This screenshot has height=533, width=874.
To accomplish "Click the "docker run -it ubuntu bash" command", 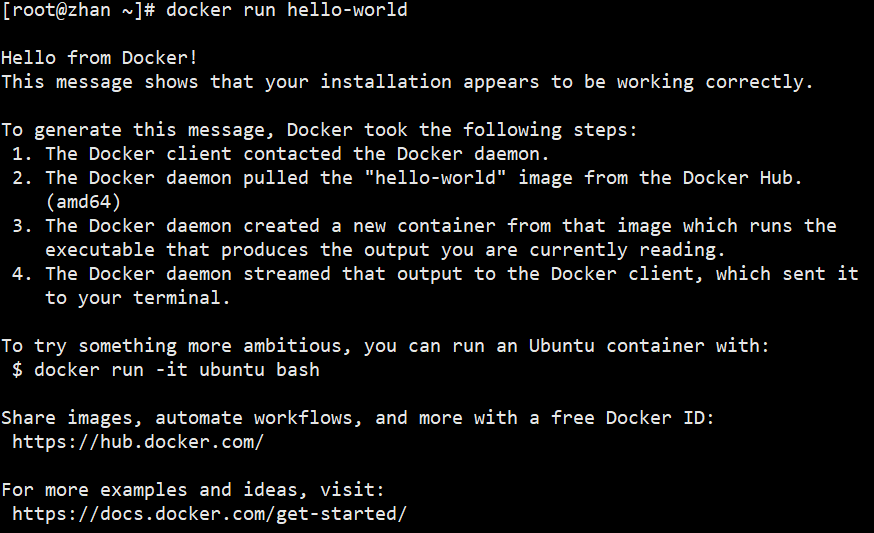I will (176, 370).
